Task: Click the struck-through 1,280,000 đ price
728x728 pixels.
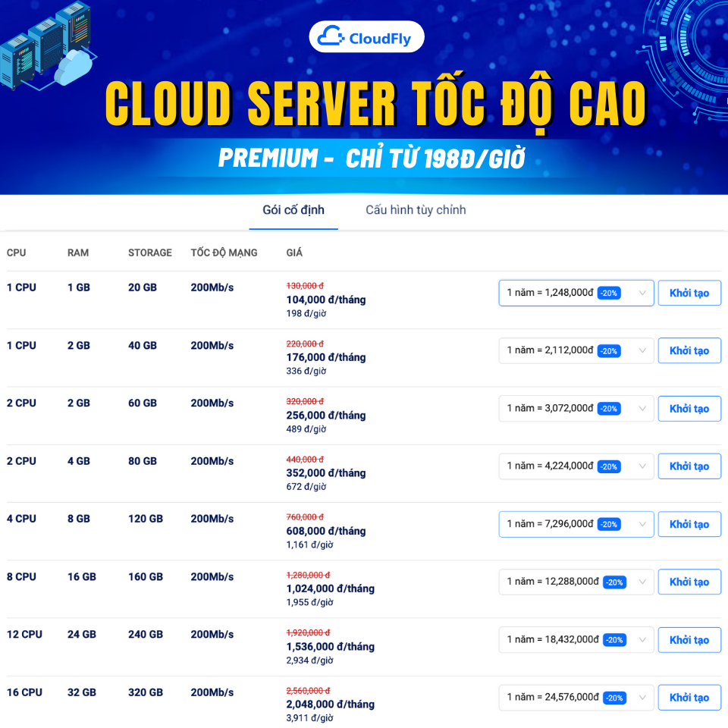Action: [308, 575]
